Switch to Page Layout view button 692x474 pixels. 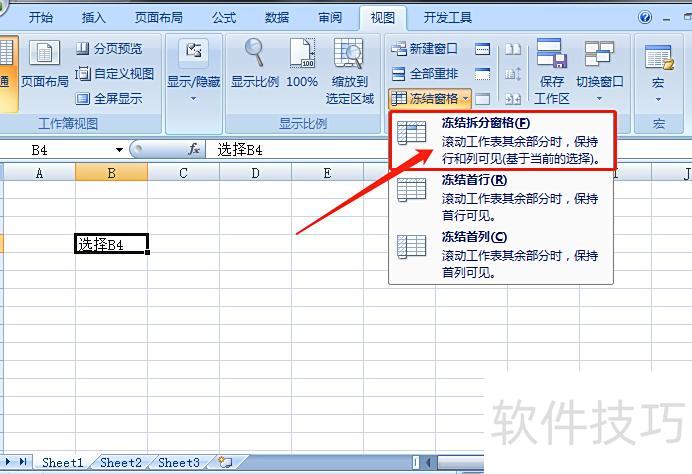[x=44, y=64]
